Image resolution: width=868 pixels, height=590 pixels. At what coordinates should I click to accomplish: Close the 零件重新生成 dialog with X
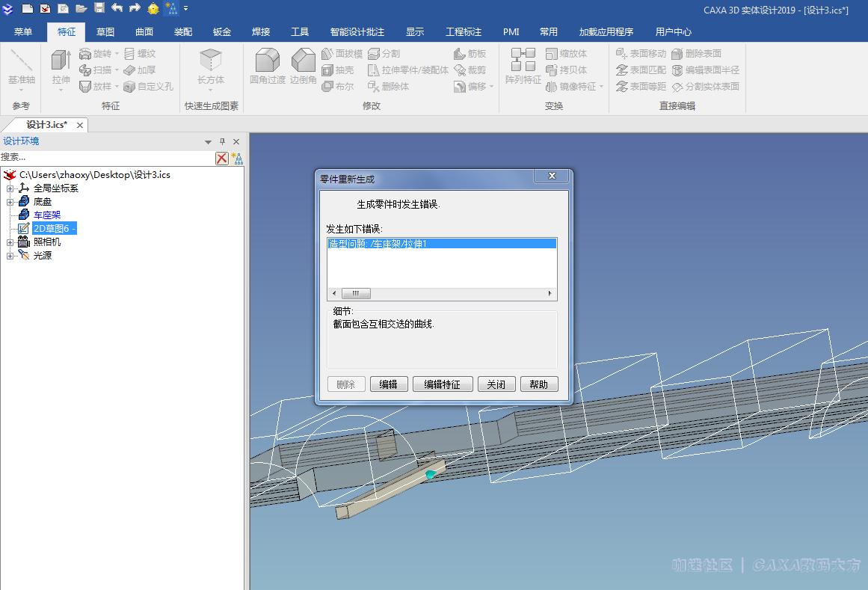(x=551, y=176)
